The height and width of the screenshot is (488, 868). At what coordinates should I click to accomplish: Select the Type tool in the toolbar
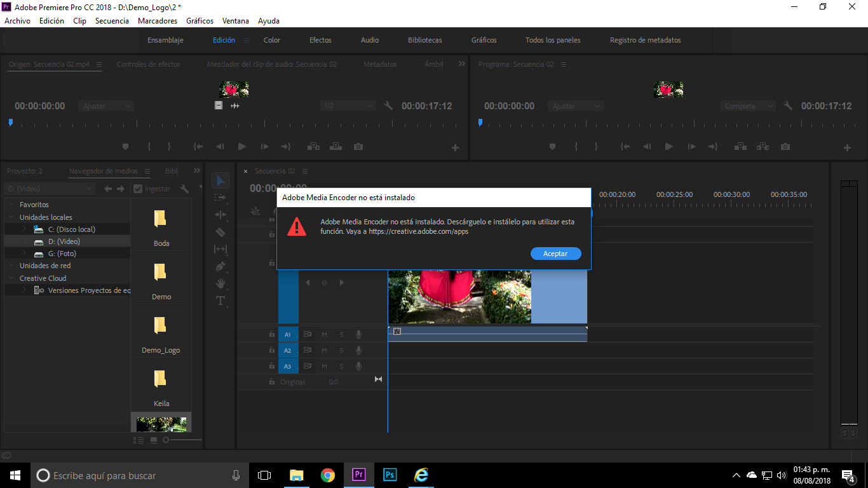tap(220, 301)
